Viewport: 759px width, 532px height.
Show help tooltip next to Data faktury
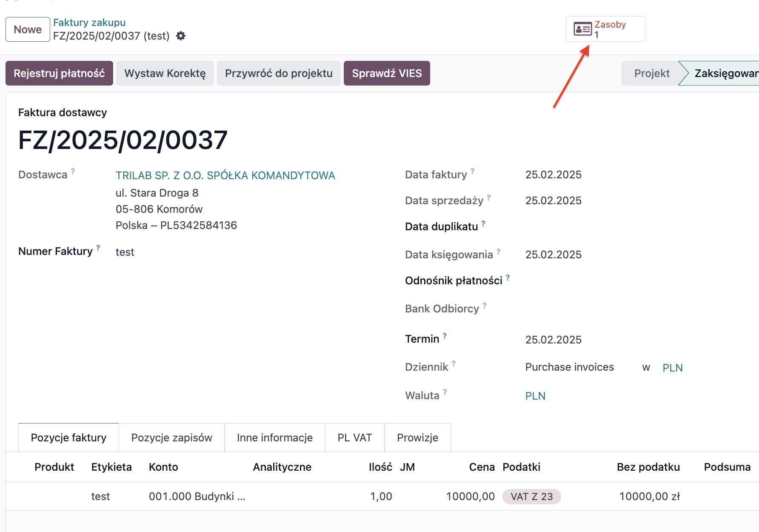point(472,171)
